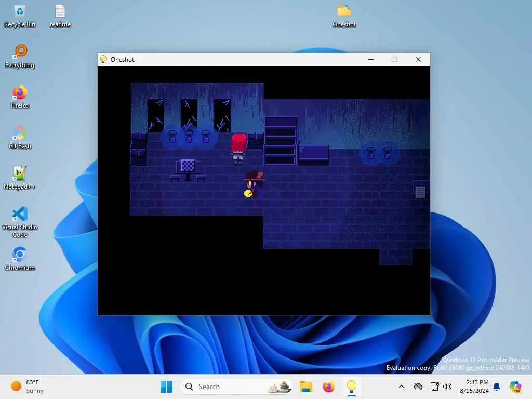Launch the Everything search desktop shortcut
The height and width of the screenshot is (399, 532).
coord(20,56)
